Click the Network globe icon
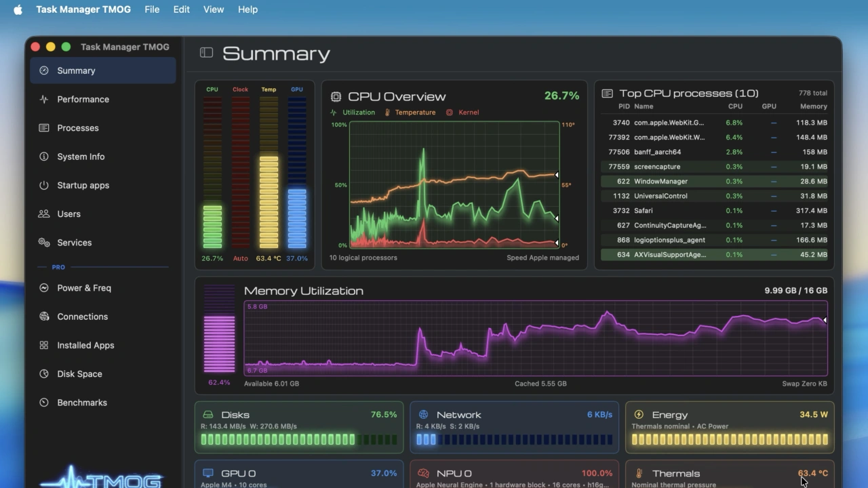This screenshot has width=868, height=488. pyautogui.click(x=424, y=414)
